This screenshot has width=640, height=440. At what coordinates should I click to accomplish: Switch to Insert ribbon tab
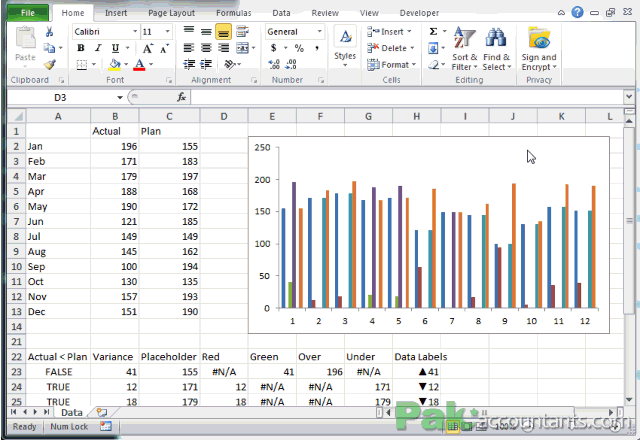pyautogui.click(x=116, y=13)
